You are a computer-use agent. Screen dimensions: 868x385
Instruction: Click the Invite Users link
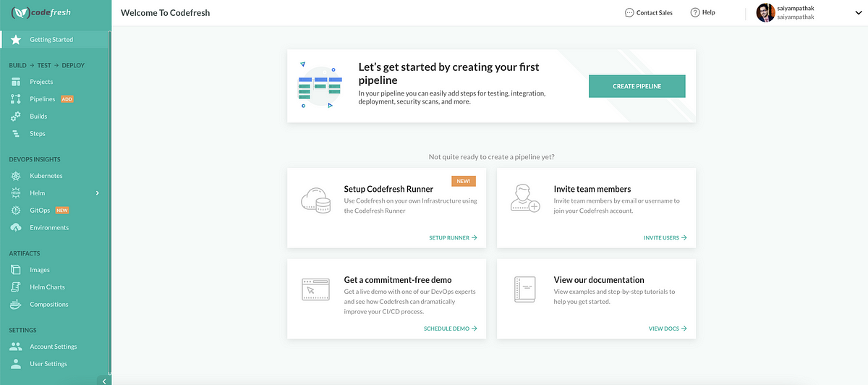[x=665, y=237]
